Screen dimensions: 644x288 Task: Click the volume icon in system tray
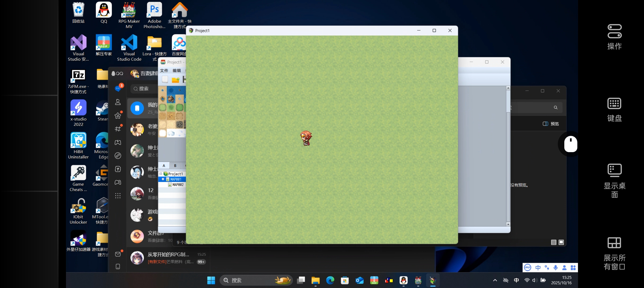535,280
